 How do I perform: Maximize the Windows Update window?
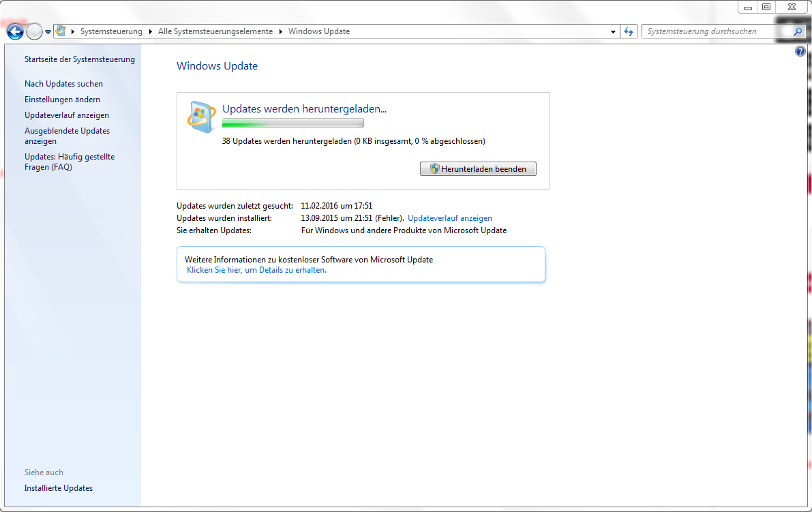point(766,7)
